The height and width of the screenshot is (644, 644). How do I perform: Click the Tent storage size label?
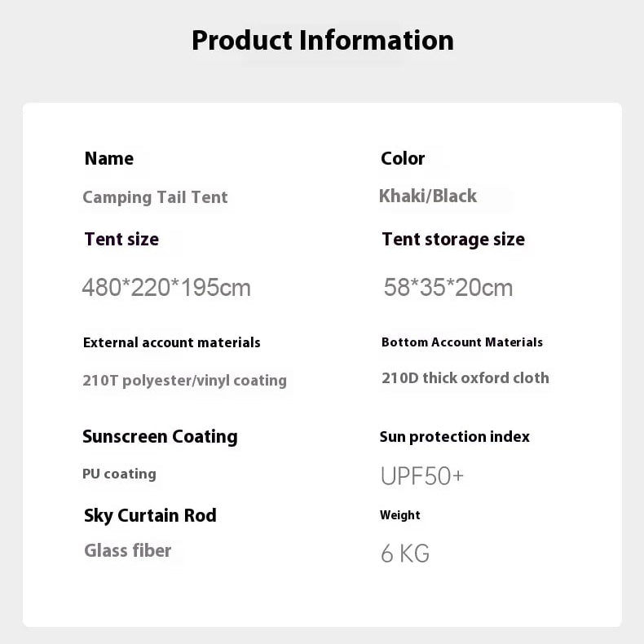point(453,239)
